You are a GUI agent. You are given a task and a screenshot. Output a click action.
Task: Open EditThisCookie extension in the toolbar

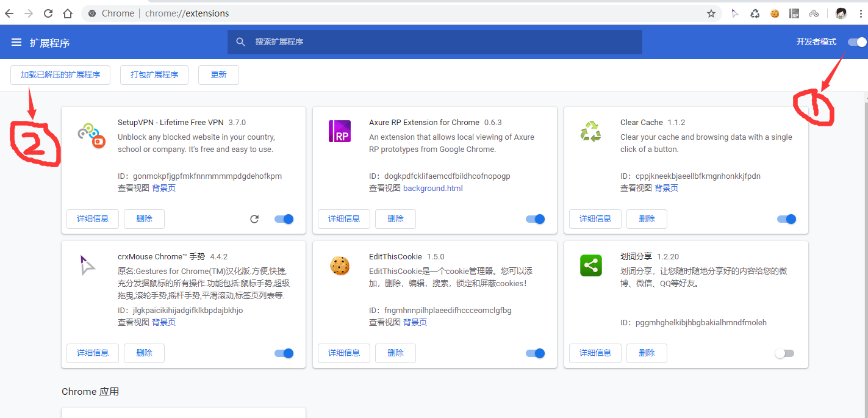[x=775, y=13]
